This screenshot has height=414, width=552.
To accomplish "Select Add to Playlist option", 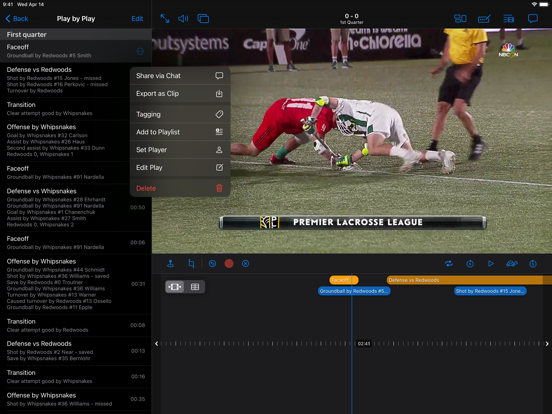I will (180, 132).
